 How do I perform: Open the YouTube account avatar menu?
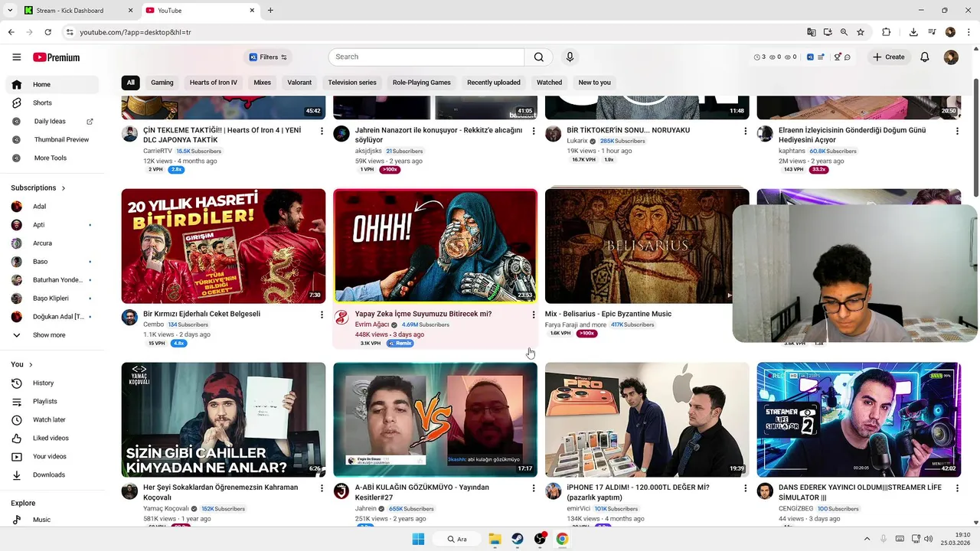click(951, 57)
